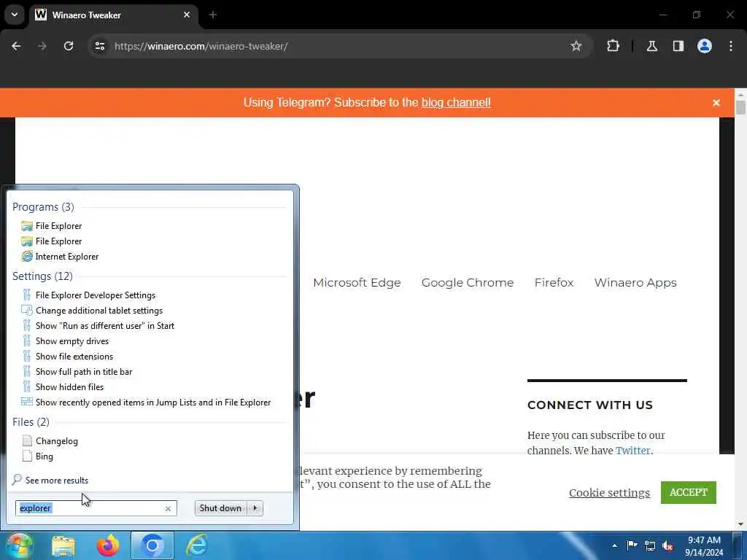Expand the Shut down options arrow
The height and width of the screenshot is (560, 747).
(255, 508)
